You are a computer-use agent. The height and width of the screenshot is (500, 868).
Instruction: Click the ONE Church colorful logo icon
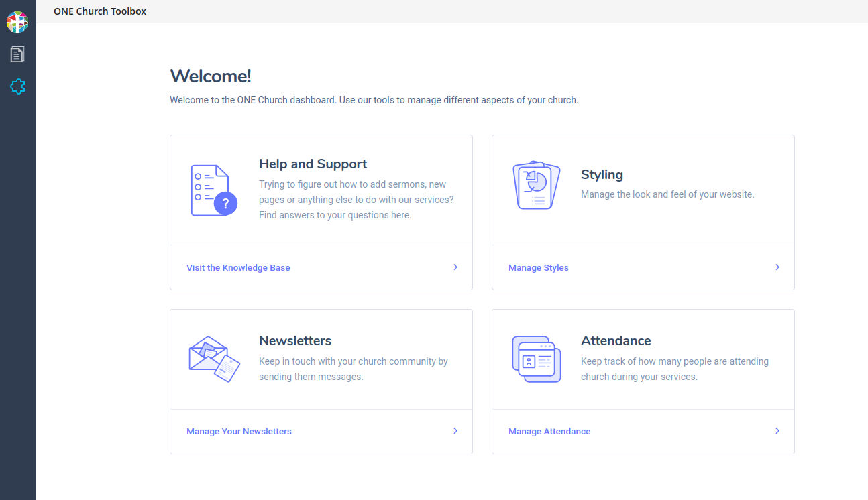17,22
